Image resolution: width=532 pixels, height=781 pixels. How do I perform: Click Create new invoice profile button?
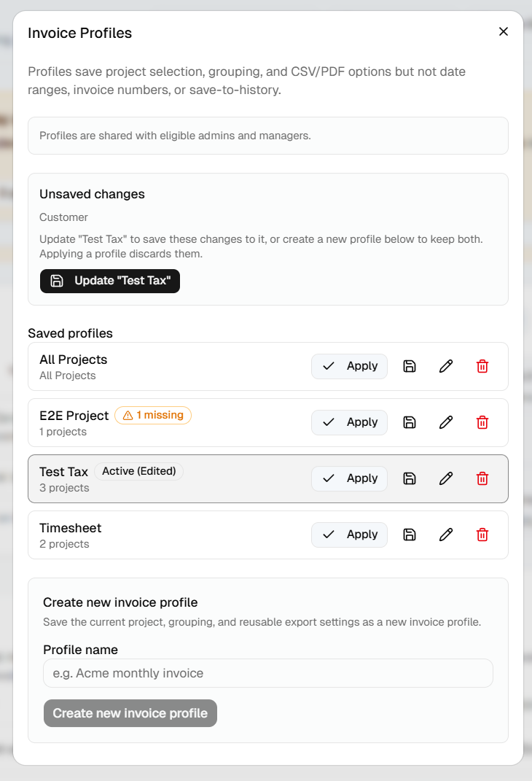tap(130, 713)
